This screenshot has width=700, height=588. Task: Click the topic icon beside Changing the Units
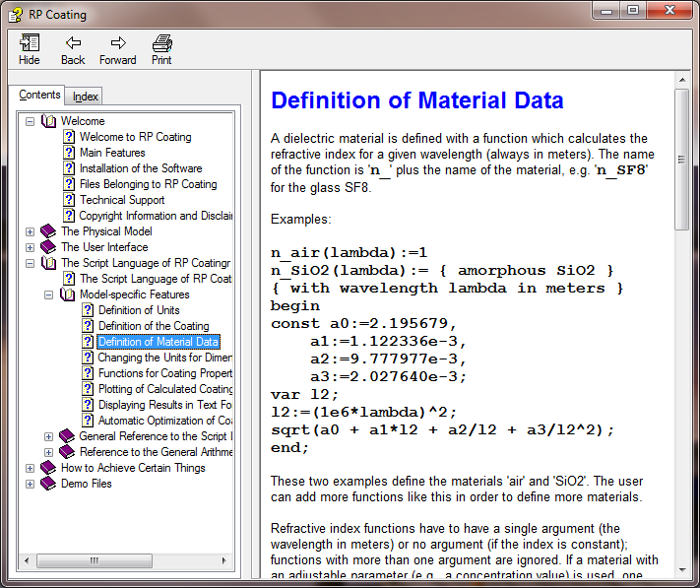(x=88, y=358)
